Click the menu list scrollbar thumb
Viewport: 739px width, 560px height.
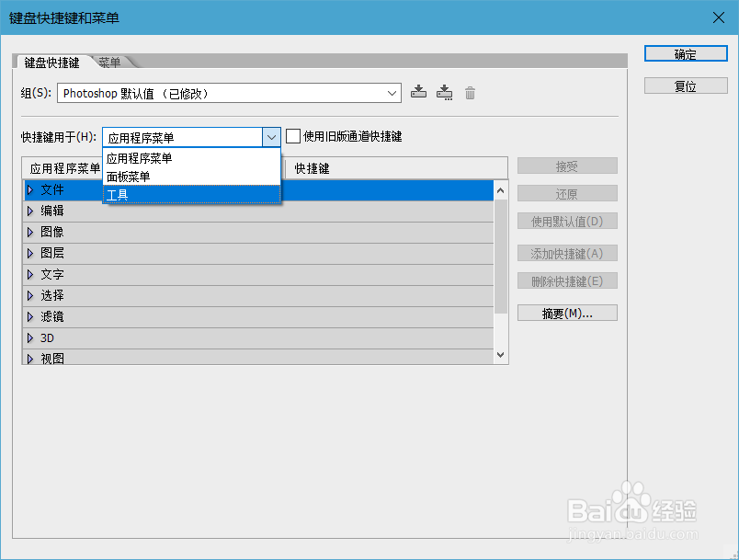pyautogui.click(x=501, y=257)
